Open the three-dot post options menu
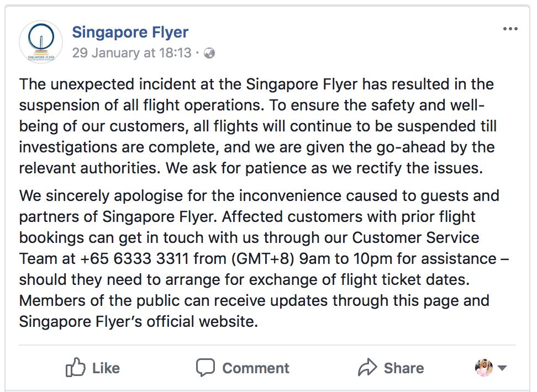Viewport: 537px width, 392px height. (x=510, y=29)
